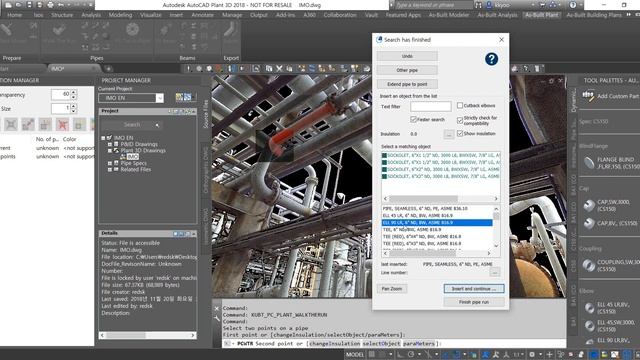This screenshot has width=640, height=360.
Task: Expand Related Files tree node
Action: [x=110, y=169]
